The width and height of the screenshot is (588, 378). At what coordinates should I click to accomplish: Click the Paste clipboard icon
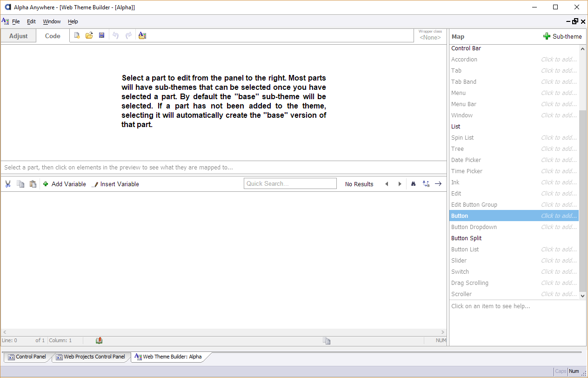click(x=33, y=184)
